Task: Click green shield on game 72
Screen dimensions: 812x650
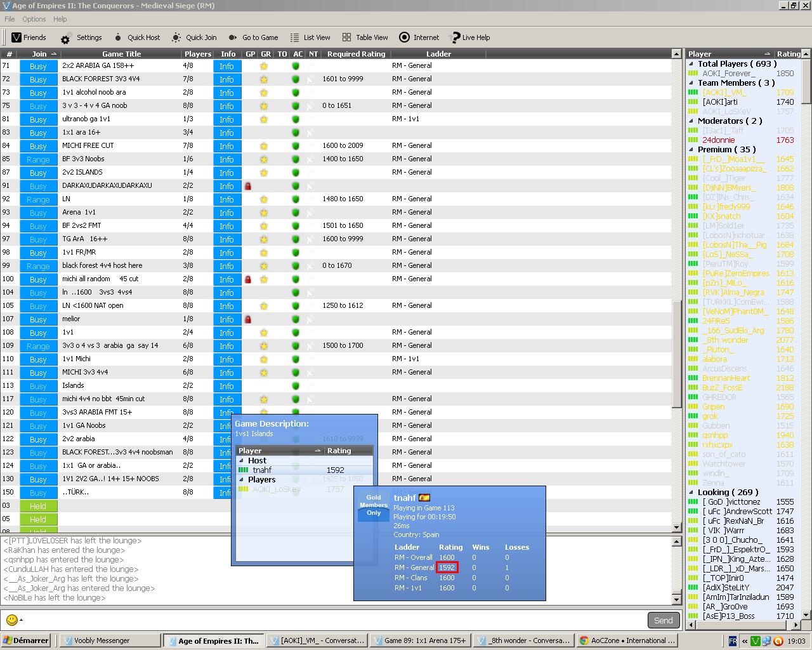Action: point(296,79)
